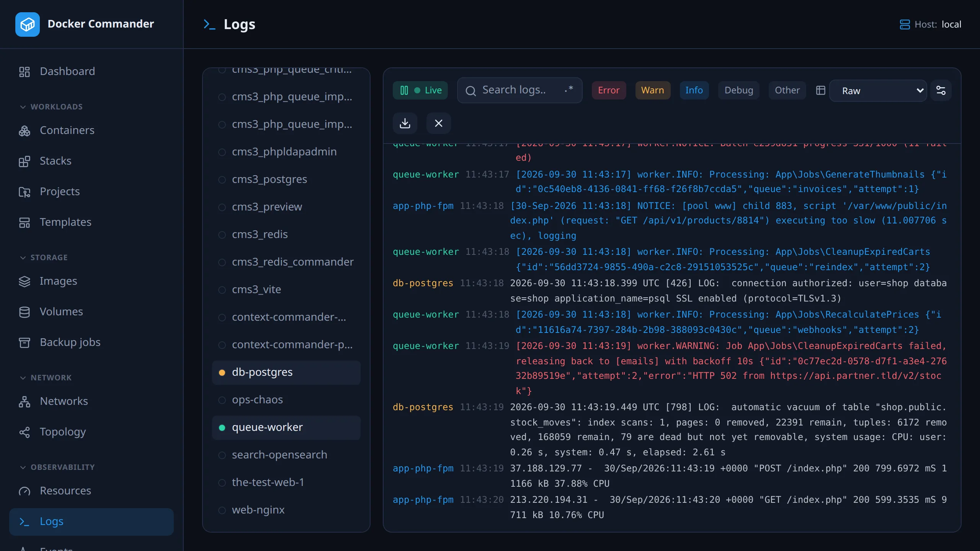The width and height of the screenshot is (980, 551).
Task: Click the Host server icon
Action: pyautogui.click(x=905, y=24)
